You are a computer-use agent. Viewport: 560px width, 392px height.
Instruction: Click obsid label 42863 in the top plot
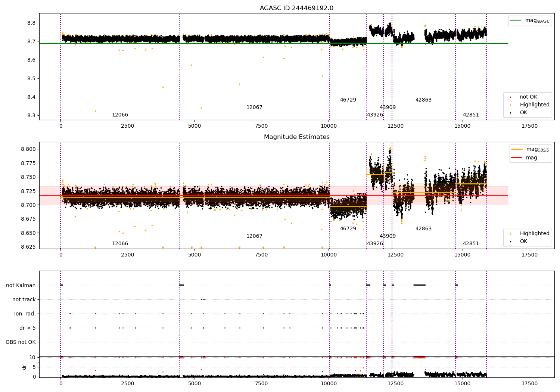point(423,100)
